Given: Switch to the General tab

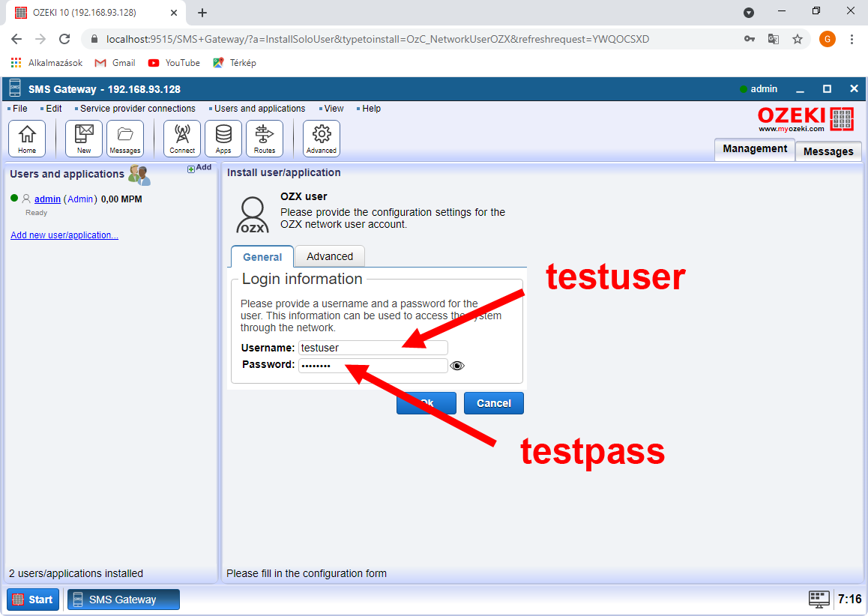Looking at the screenshot, I should tap(262, 257).
